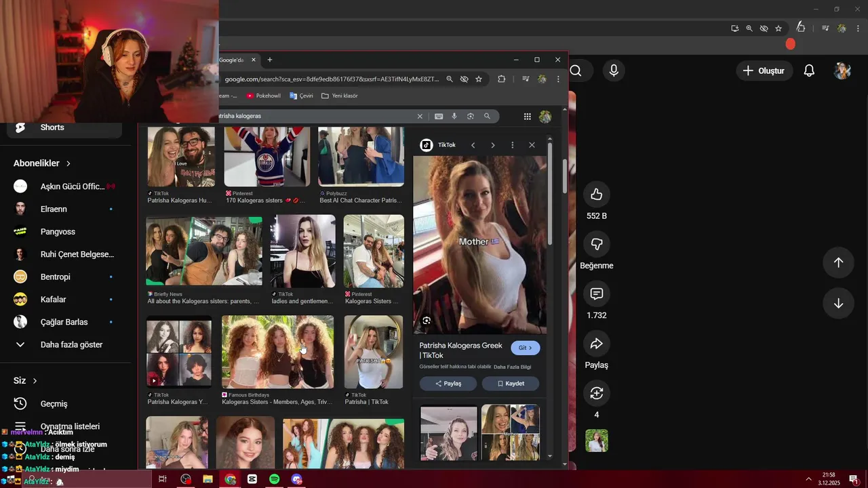Search by image with Google Lens icon
Image resolution: width=868 pixels, height=488 pixels.
point(471,117)
